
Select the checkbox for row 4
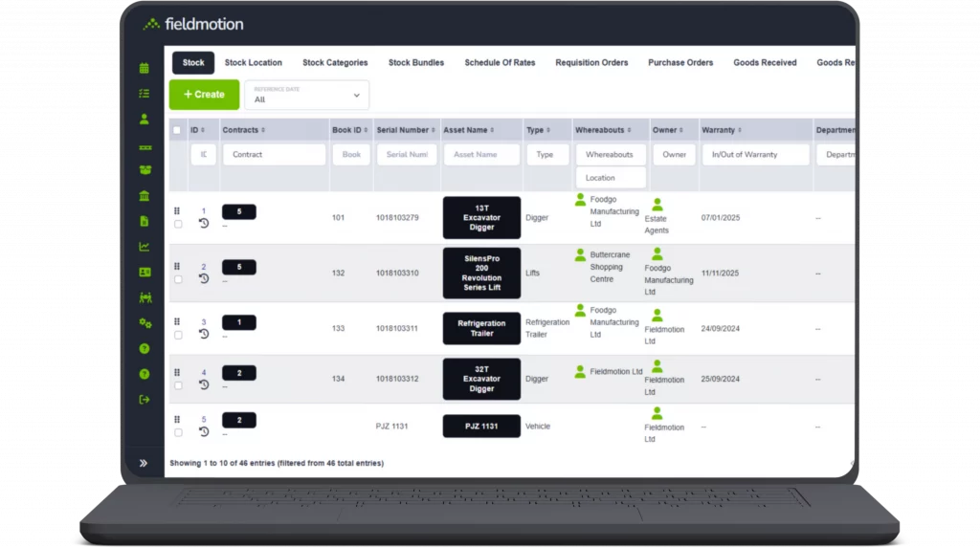(178, 385)
